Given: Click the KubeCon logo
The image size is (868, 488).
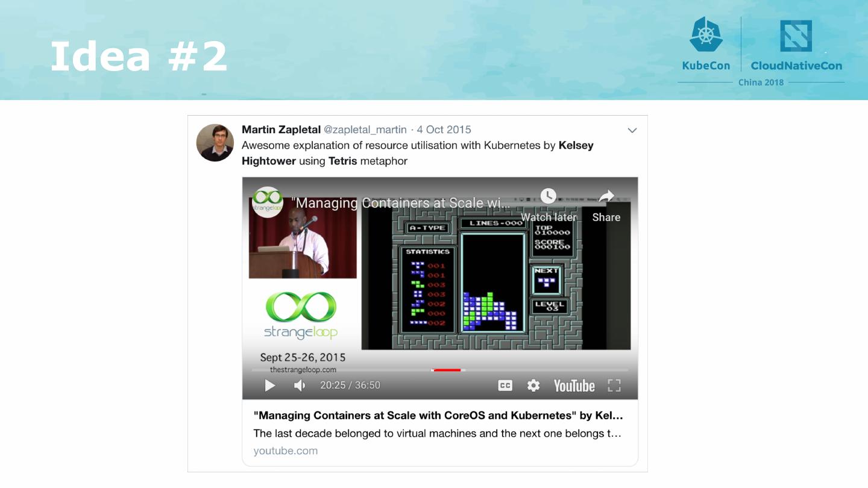Looking at the screenshot, I should (x=706, y=44).
